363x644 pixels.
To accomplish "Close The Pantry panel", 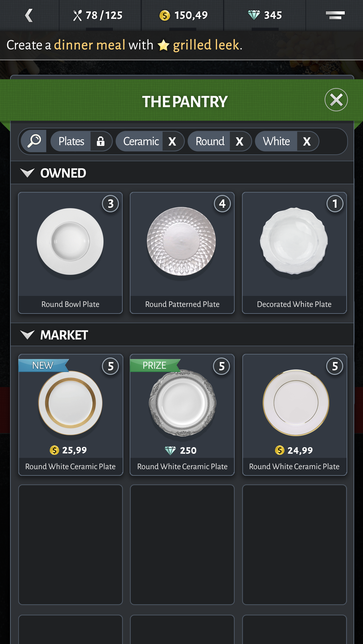I will pos(336,100).
